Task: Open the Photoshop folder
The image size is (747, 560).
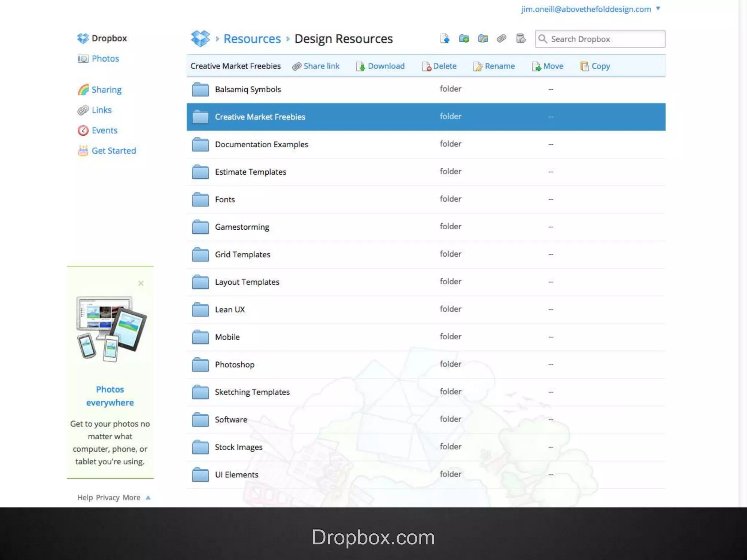Action: (426, 365)
